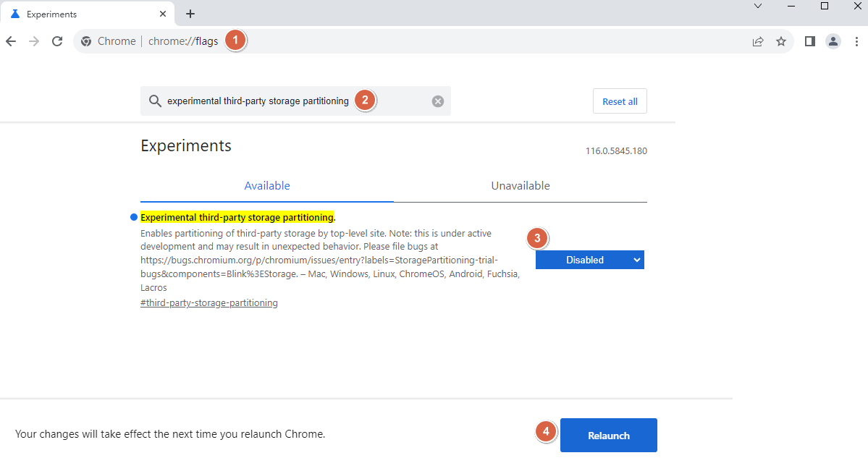Maximize the Chrome window
Screen dimensions: 868x458
point(825,6)
